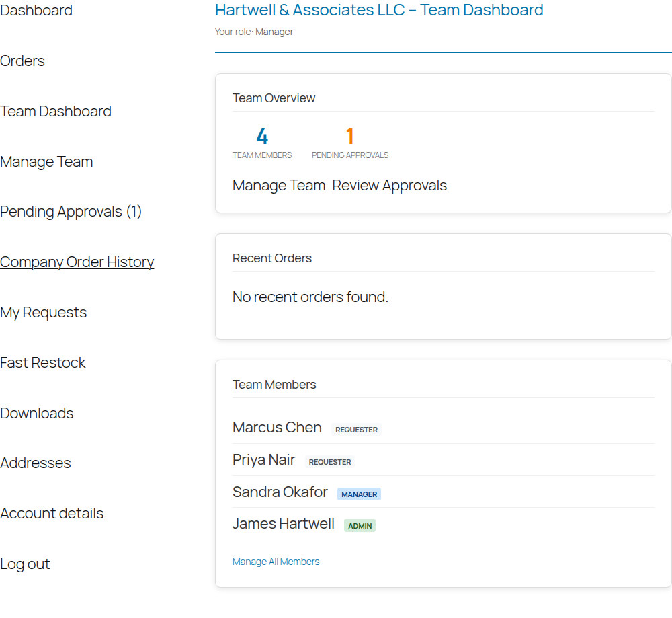This screenshot has width=672, height=618.
Task: Click Marcus Chen's REQUESTER badge
Action: point(357,430)
